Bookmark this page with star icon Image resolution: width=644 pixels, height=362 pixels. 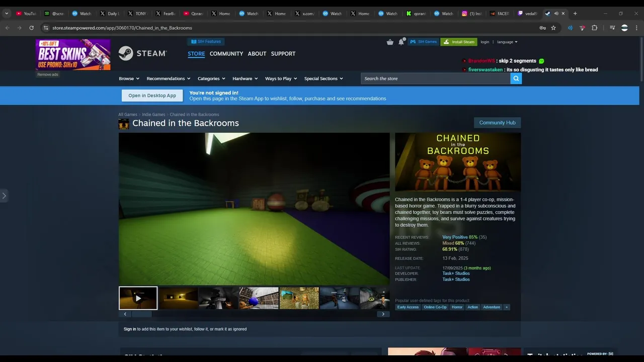click(x=553, y=28)
